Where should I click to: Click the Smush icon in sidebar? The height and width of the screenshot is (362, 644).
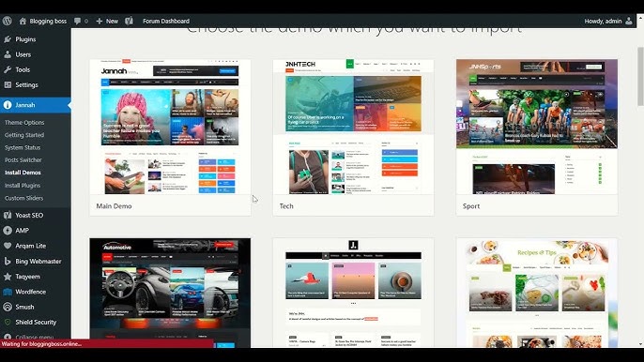coord(8,307)
